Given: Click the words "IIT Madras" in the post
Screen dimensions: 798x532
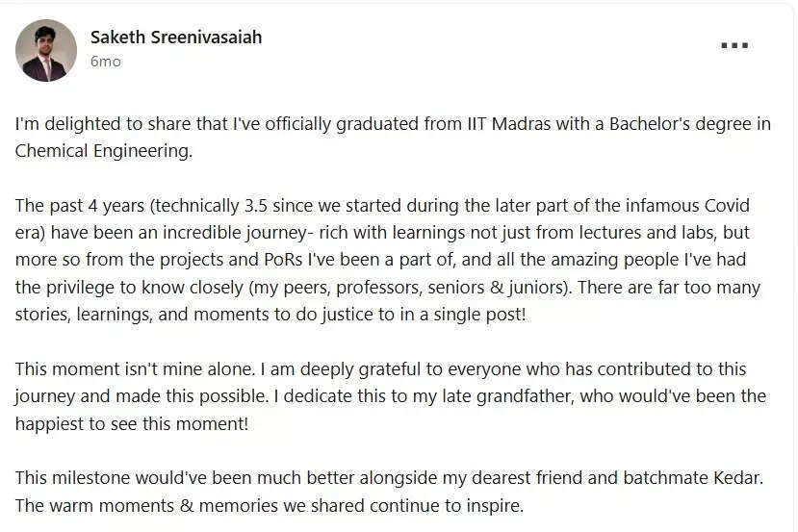Looking at the screenshot, I should tap(506, 124).
